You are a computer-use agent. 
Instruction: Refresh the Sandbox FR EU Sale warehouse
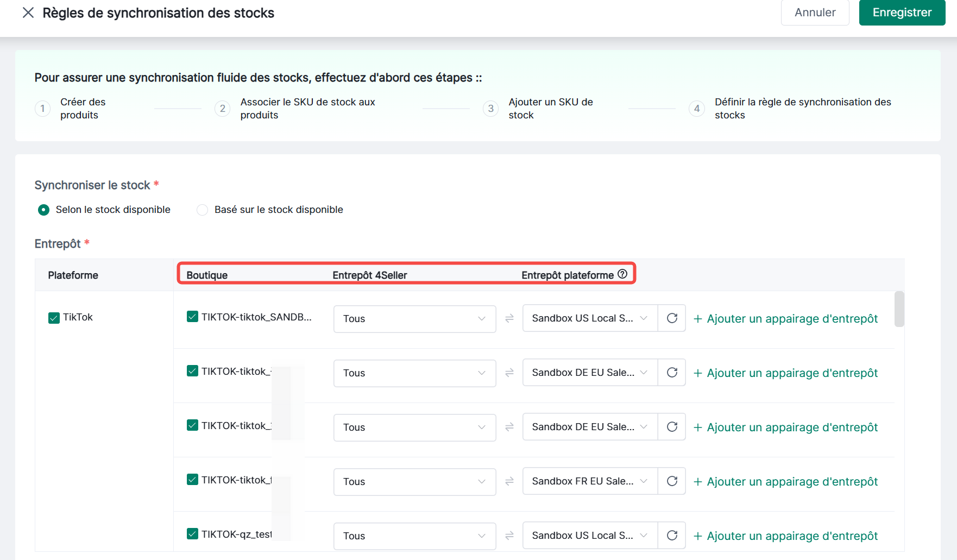[672, 481]
